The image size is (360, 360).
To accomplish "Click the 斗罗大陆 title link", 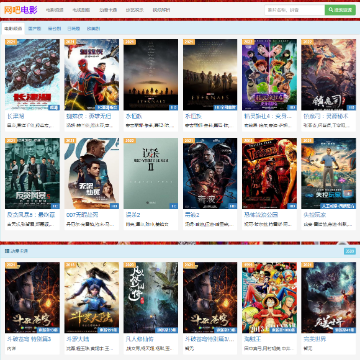I will tap(76, 339).
